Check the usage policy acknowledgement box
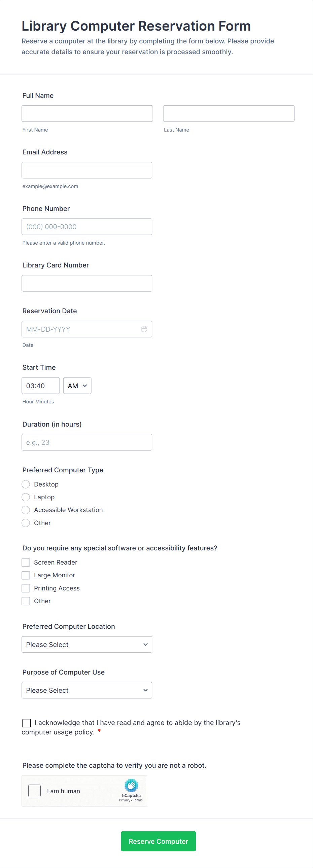The width and height of the screenshot is (313, 868). point(27,722)
